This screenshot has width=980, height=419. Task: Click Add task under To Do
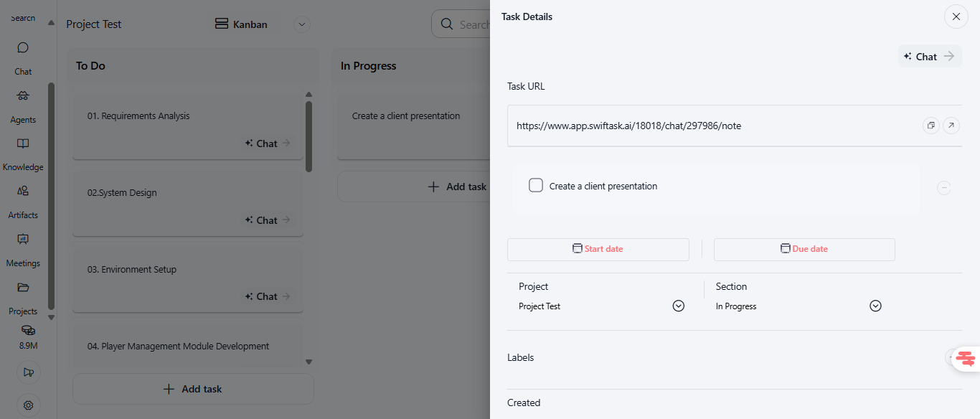(193, 389)
